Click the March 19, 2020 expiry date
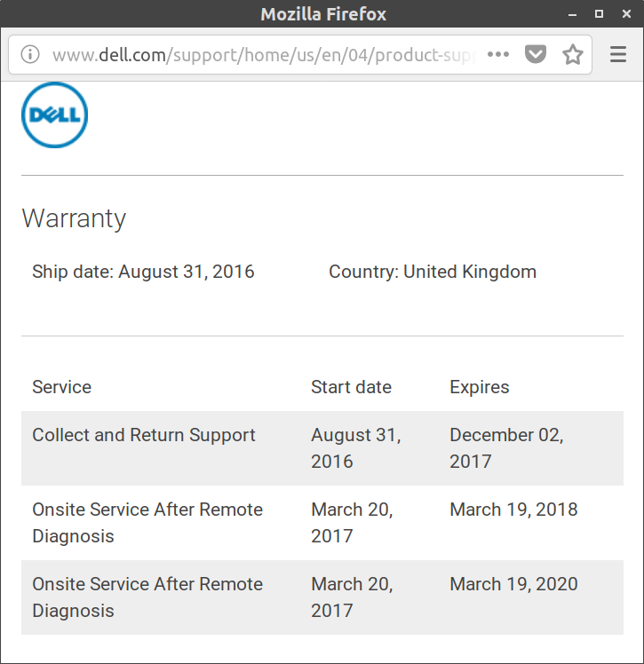 [x=513, y=584]
